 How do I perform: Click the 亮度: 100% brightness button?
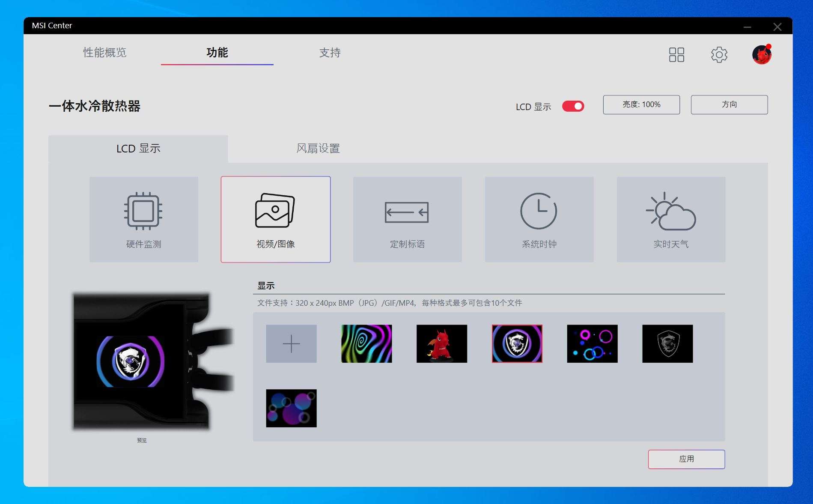tap(641, 104)
